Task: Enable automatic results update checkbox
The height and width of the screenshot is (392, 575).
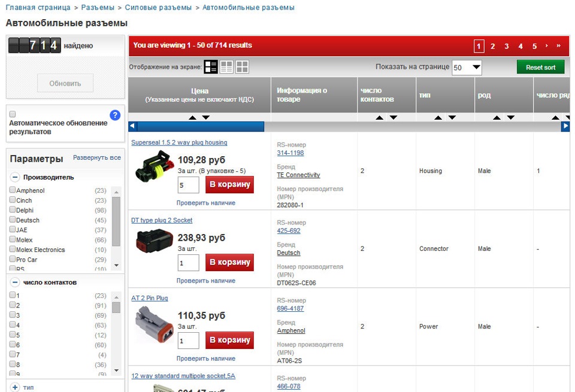Action: click(x=13, y=114)
